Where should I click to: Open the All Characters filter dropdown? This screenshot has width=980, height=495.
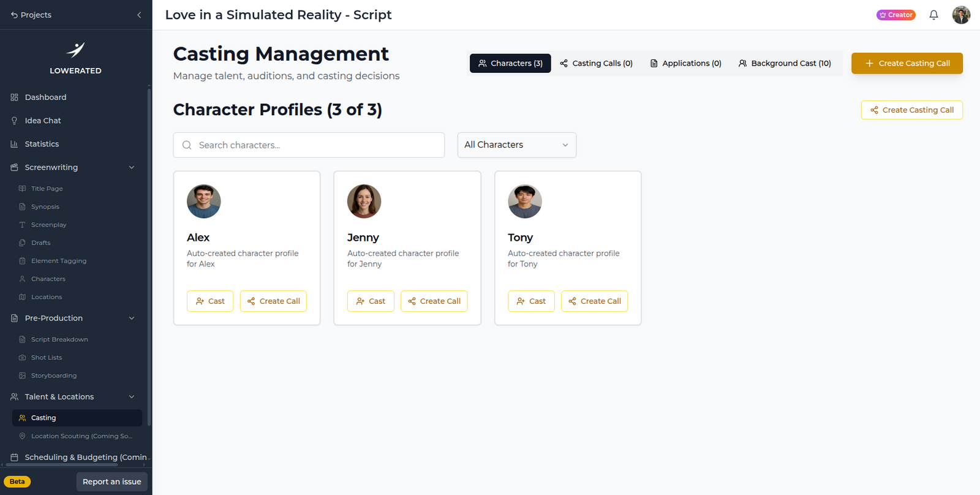point(516,145)
